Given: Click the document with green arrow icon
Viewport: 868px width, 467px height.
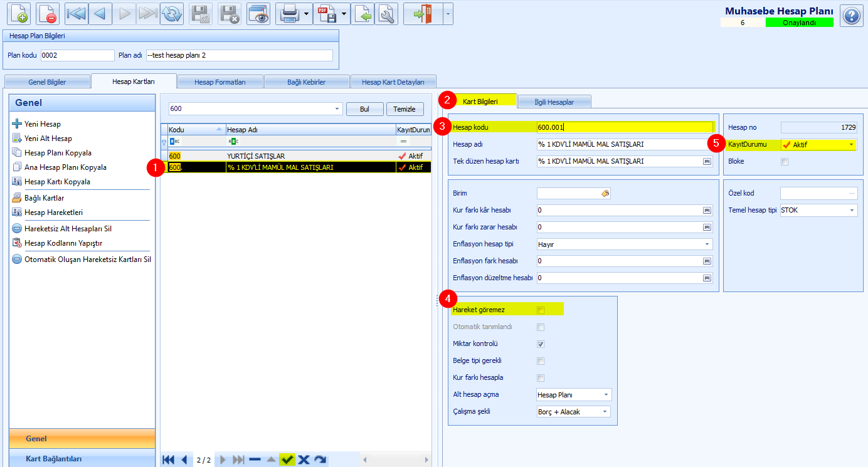Looking at the screenshot, I should 363,13.
